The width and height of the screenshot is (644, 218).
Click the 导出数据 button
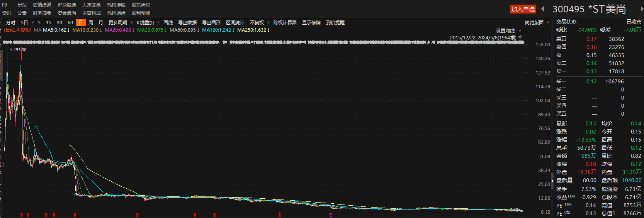pyautogui.click(x=187, y=22)
